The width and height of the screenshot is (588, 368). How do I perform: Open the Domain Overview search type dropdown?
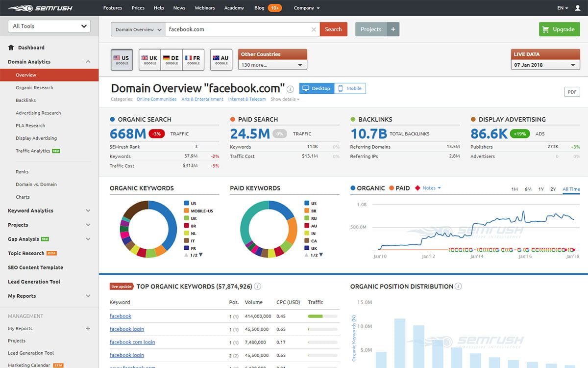coord(138,29)
